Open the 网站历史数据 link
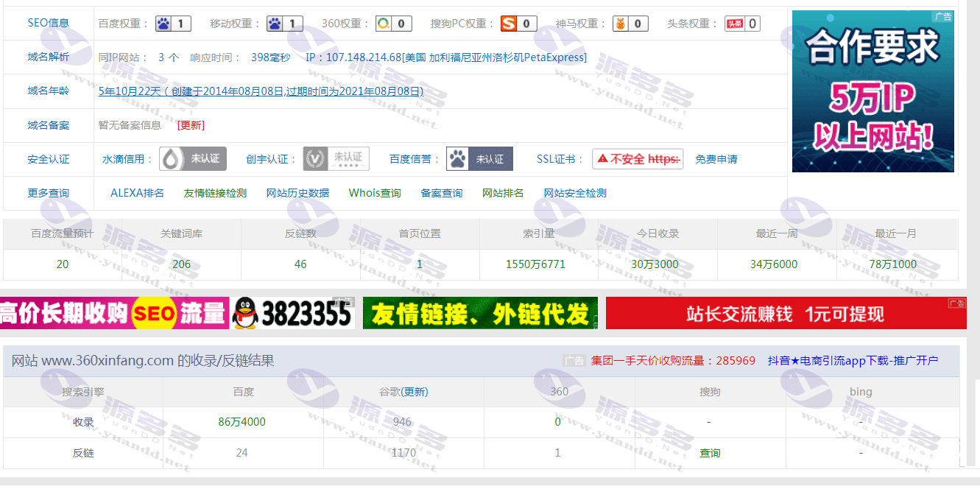 tap(297, 193)
